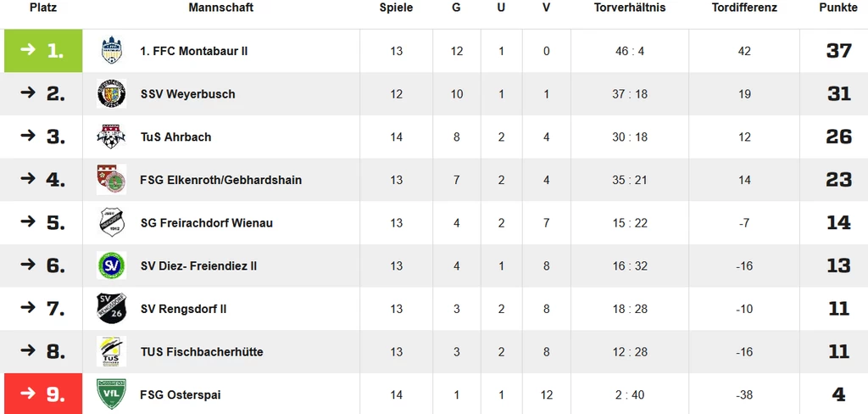Click the Spiele column header

point(397,8)
